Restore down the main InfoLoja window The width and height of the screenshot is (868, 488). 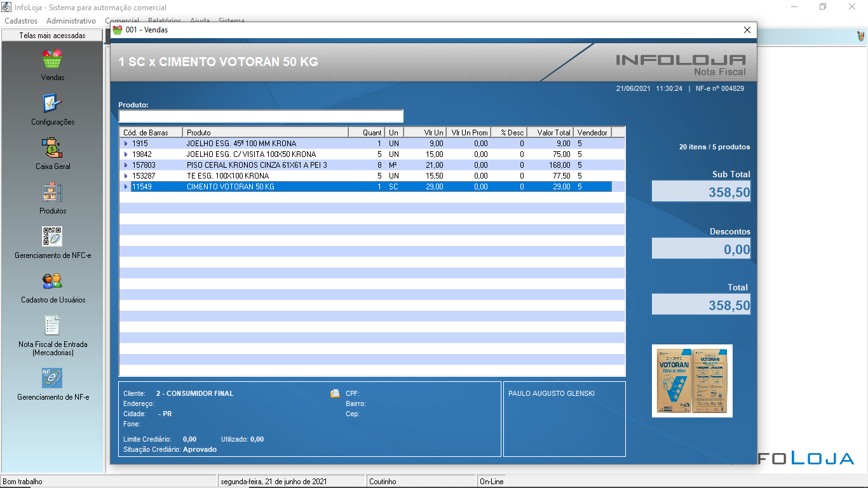(823, 7)
